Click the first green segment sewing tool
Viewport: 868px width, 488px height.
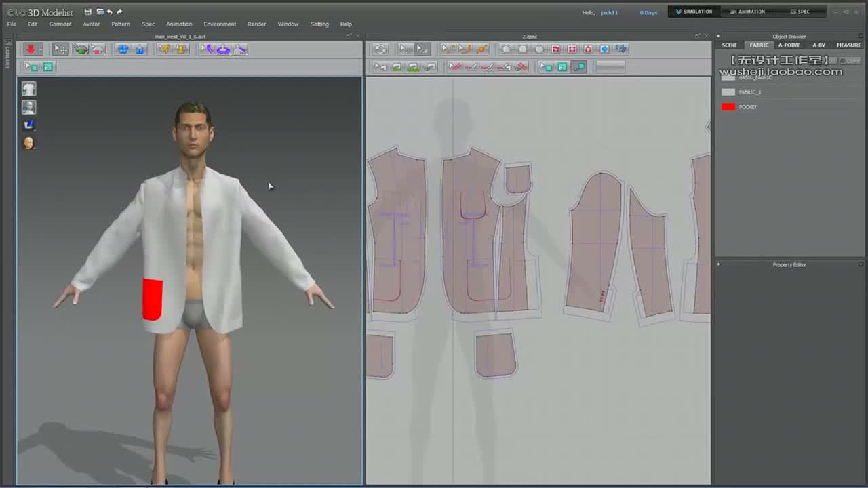397,66
